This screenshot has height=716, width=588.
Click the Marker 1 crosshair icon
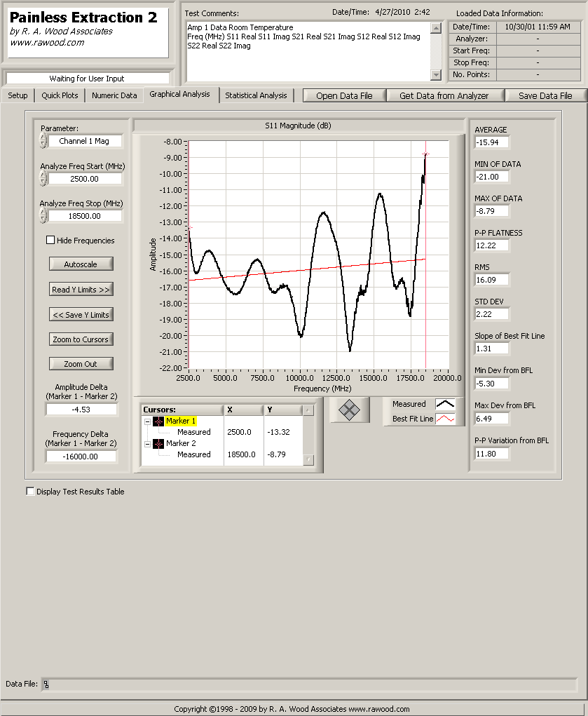click(x=158, y=421)
